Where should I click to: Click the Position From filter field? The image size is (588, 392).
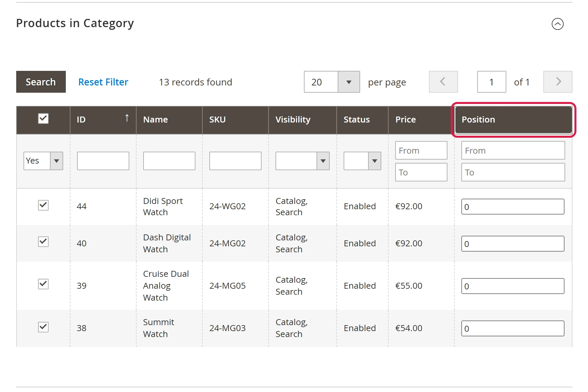pos(513,150)
